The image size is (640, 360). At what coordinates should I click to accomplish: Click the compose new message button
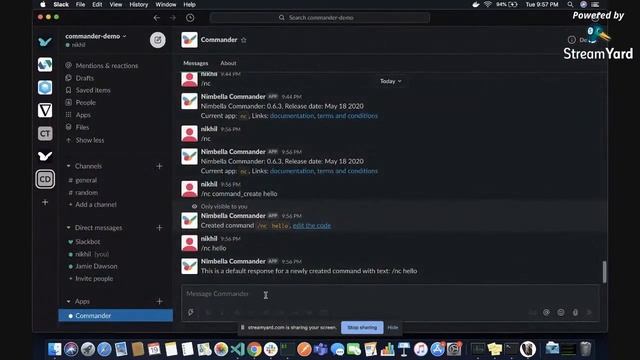(x=158, y=40)
